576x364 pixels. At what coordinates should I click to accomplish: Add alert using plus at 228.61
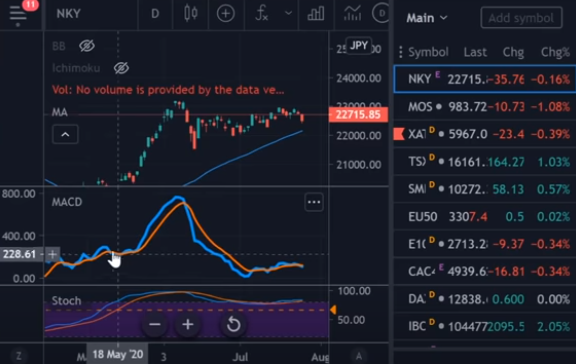53,254
